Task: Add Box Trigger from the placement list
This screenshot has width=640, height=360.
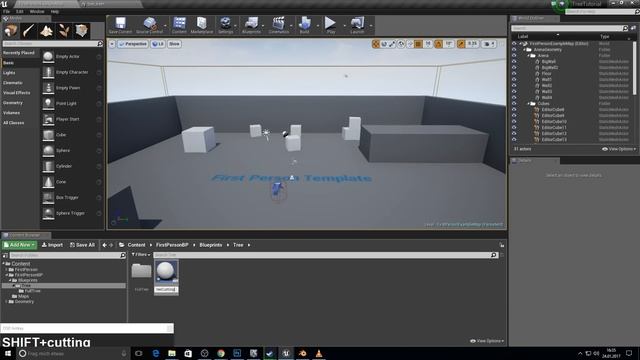Action: coord(68,198)
